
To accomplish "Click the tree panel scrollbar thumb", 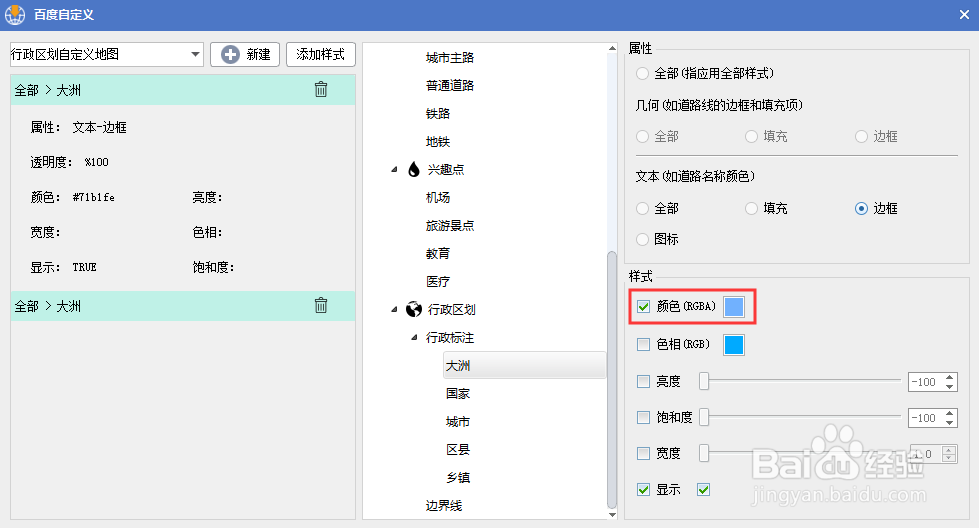I will tap(612, 379).
